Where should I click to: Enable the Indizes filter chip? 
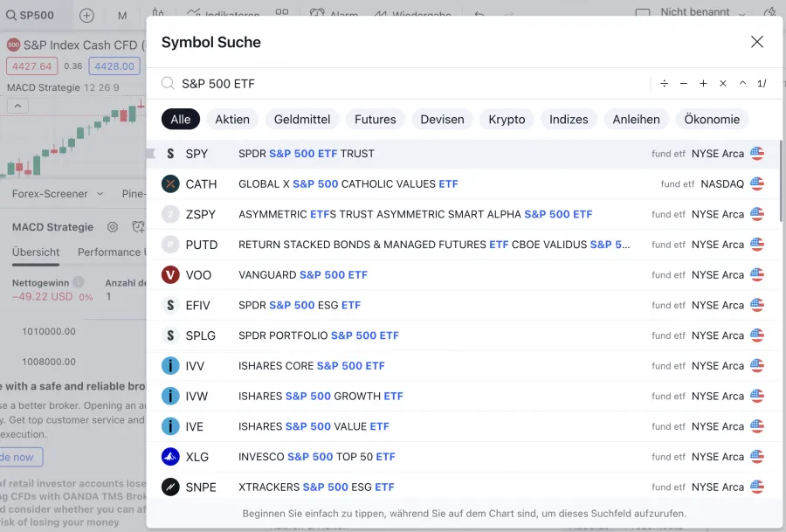pos(569,120)
